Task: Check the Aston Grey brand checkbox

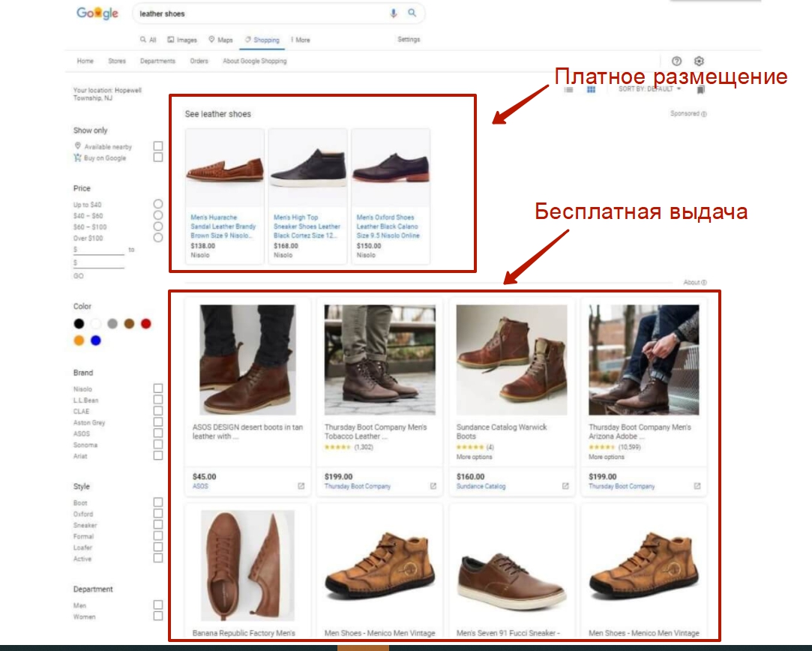Action: point(158,422)
